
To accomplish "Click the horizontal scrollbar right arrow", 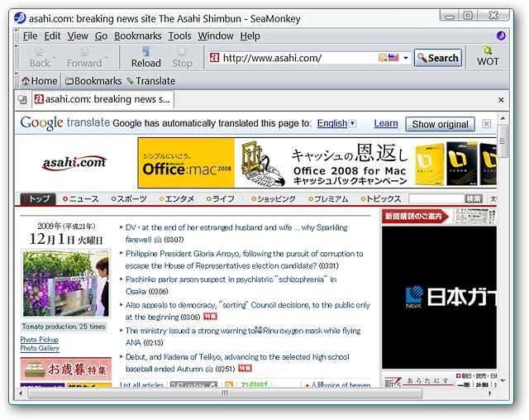I will (490, 393).
